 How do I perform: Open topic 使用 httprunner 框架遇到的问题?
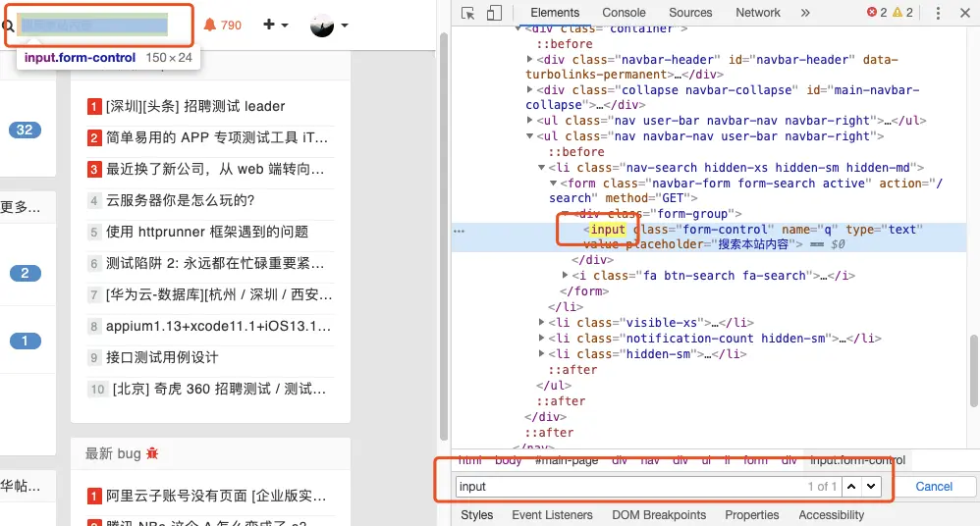[x=207, y=232]
